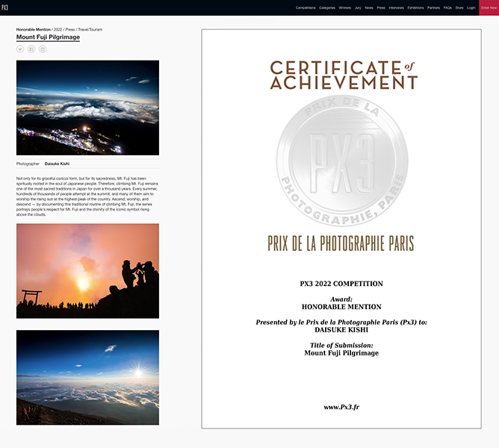Screen dimensions: 499x448
Task: Click the Login link
Action: click(x=471, y=7)
